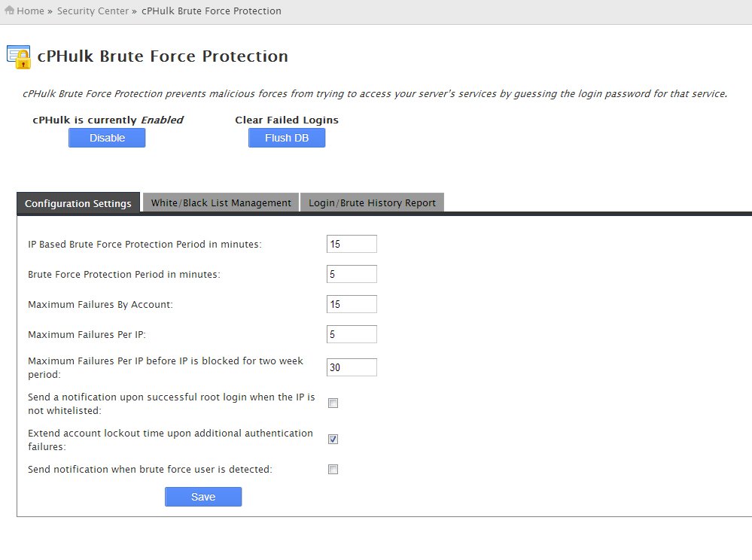The image size is (752, 560).
Task: Uncheck extend account lockout time checkbox
Action: click(x=333, y=439)
